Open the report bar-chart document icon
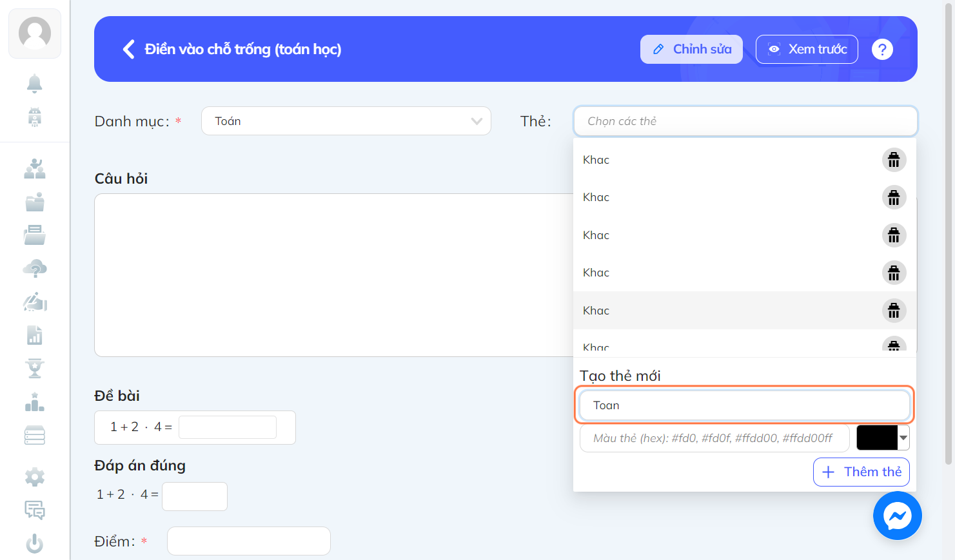 [x=35, y=335]
